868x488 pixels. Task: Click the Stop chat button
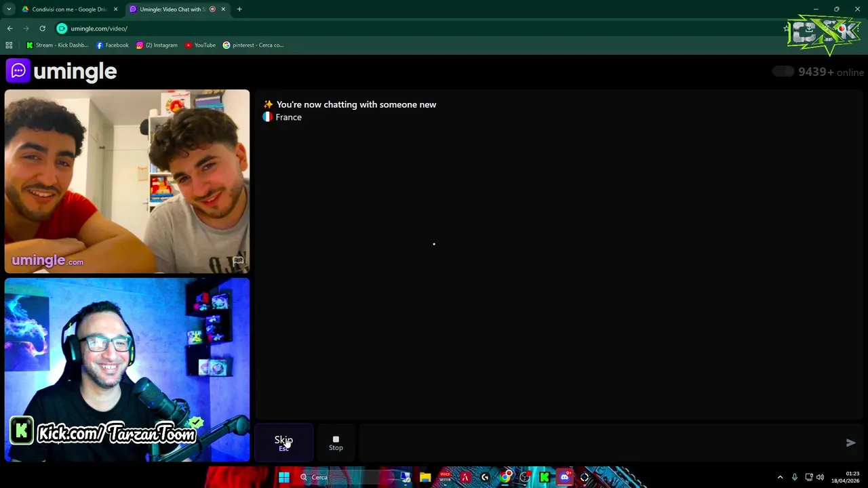[x=336, y=443]
